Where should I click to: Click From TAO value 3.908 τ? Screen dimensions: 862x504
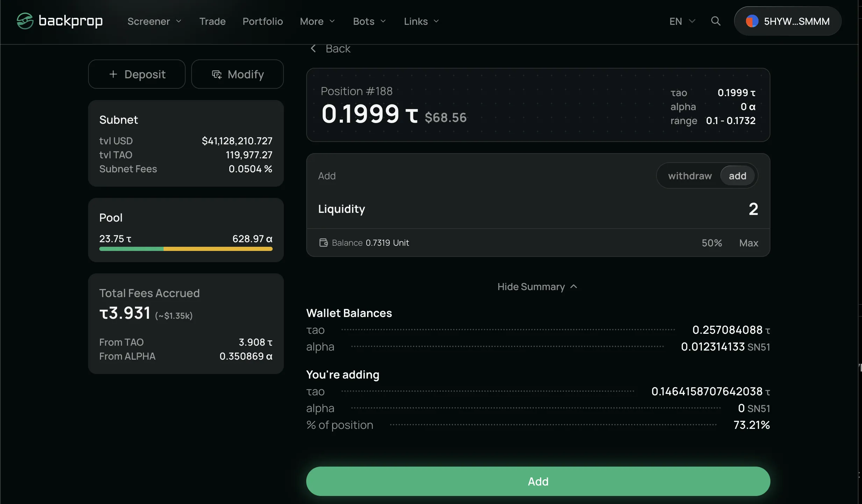point(256,342)
